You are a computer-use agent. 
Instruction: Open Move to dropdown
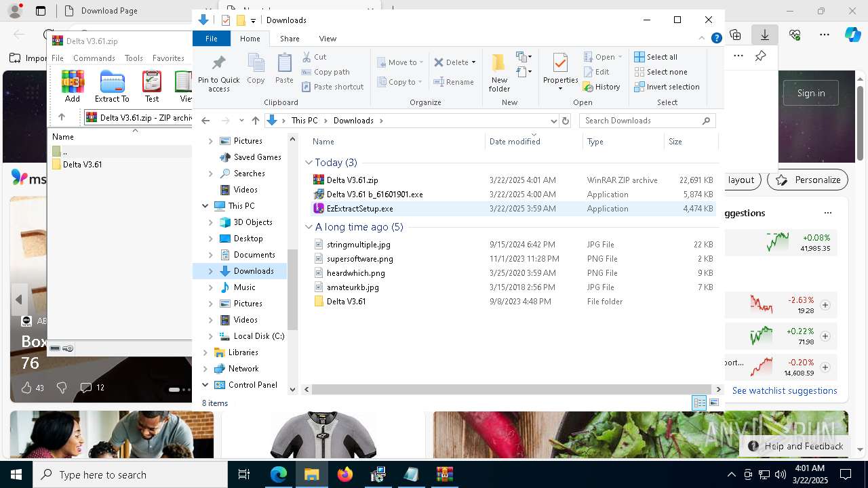point(400,62)
